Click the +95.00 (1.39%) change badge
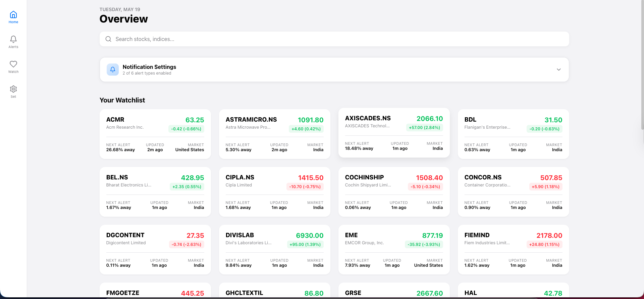The height and width of the screenshot is (299, 644). [x=305, y=245]
